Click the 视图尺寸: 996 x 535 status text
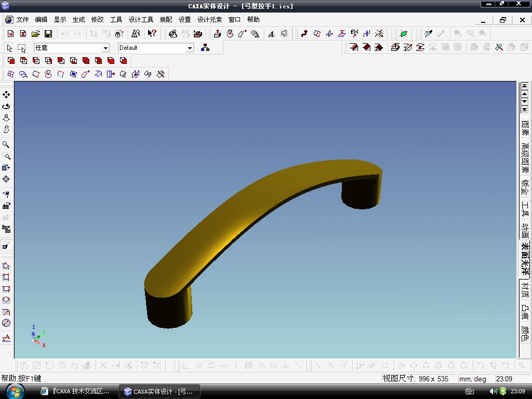Image resolution: width=532 pixels, height=399 pixels. tap(416, 379)
